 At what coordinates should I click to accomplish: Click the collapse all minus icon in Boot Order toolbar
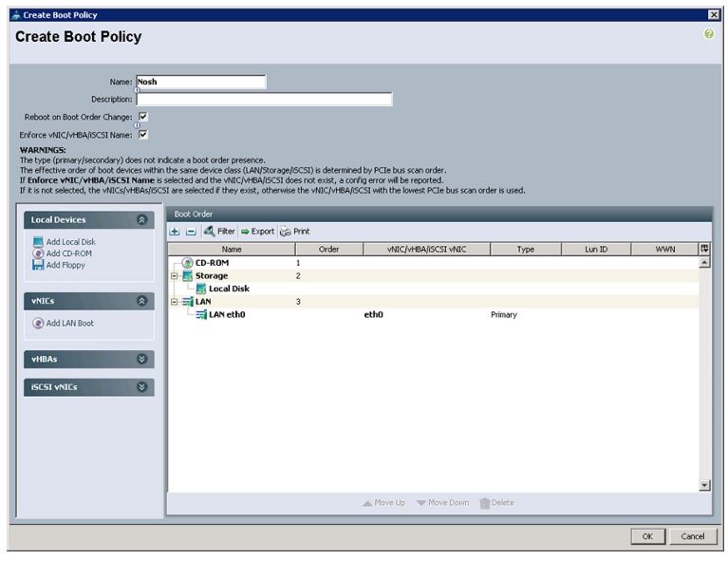click(191, 232)
